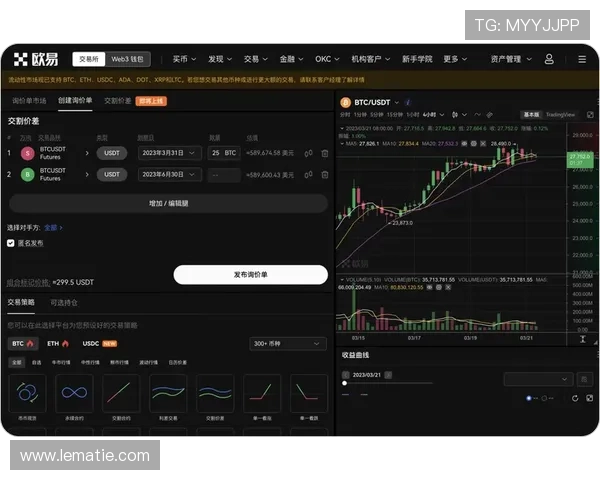
Task: Open the 300+ 币种 currency dropdown
Action: pyautogui.click(x=288, y=344)
